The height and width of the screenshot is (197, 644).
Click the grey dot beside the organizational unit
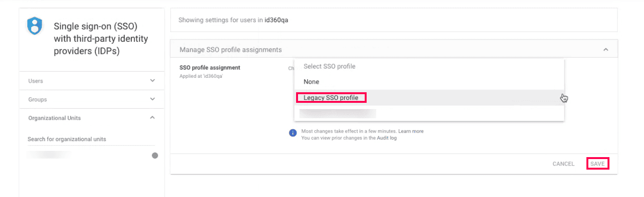tap(155, 155)
